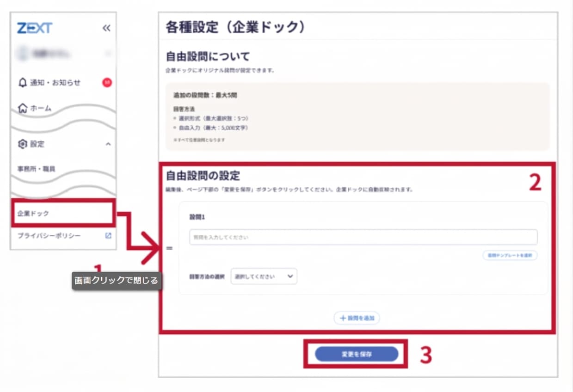Click the red notification count badge
This screenshot has width=573, height=392.
click(107, 83)
